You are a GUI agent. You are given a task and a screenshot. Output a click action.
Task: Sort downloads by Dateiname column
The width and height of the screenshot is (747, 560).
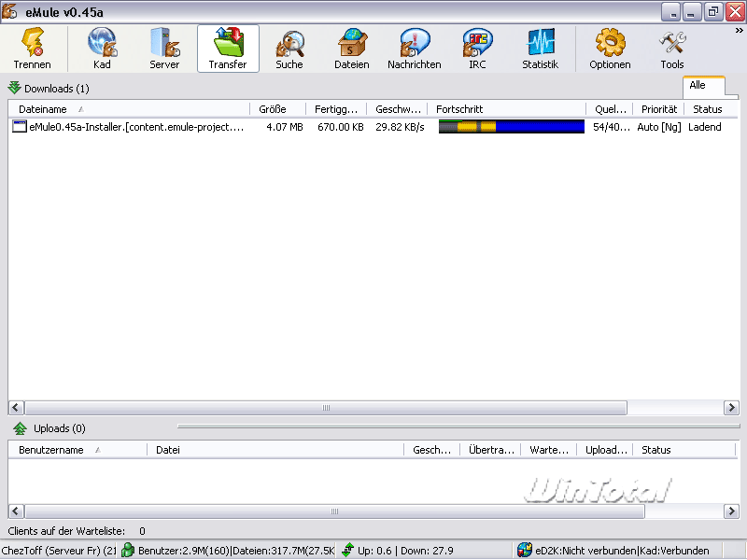(129, 109)
